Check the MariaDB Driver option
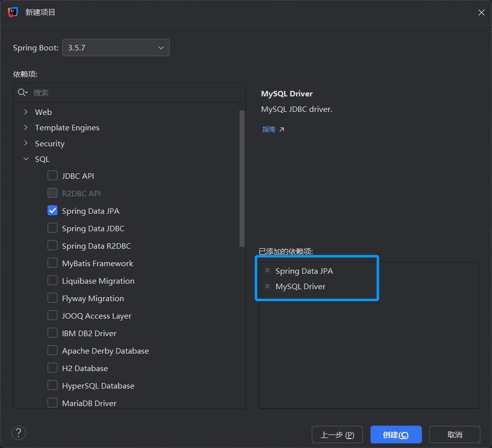This screenshot has height=448, width=492. [x=52, y=403]
